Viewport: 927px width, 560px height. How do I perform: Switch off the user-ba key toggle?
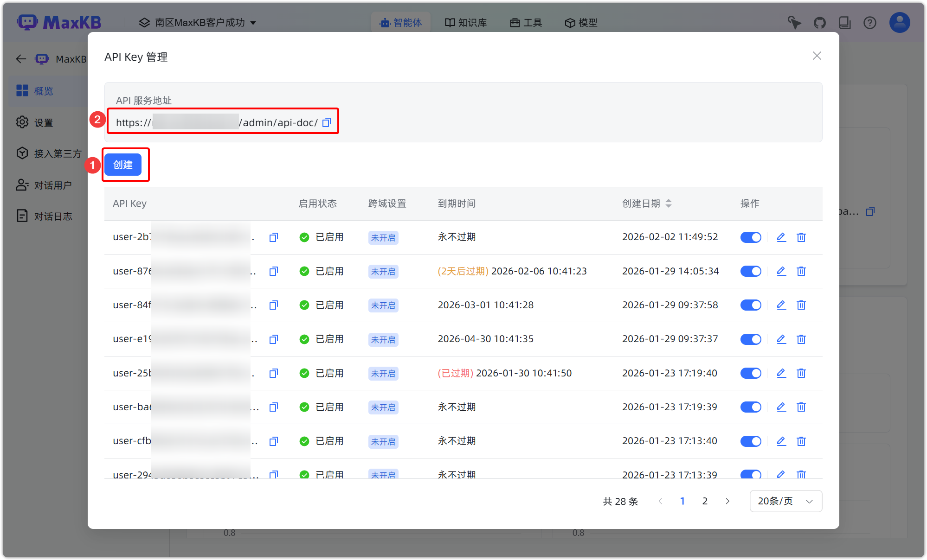coord(751,407)
